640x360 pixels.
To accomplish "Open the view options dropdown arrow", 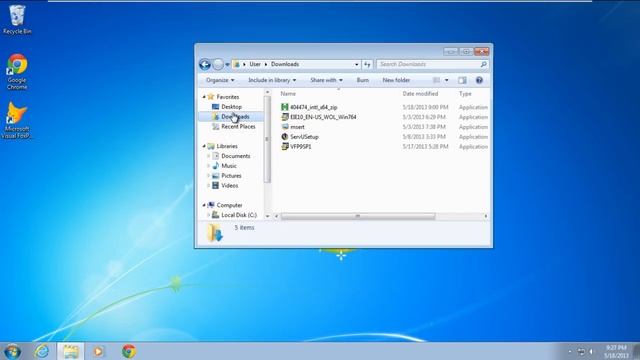I will [447, 80].
